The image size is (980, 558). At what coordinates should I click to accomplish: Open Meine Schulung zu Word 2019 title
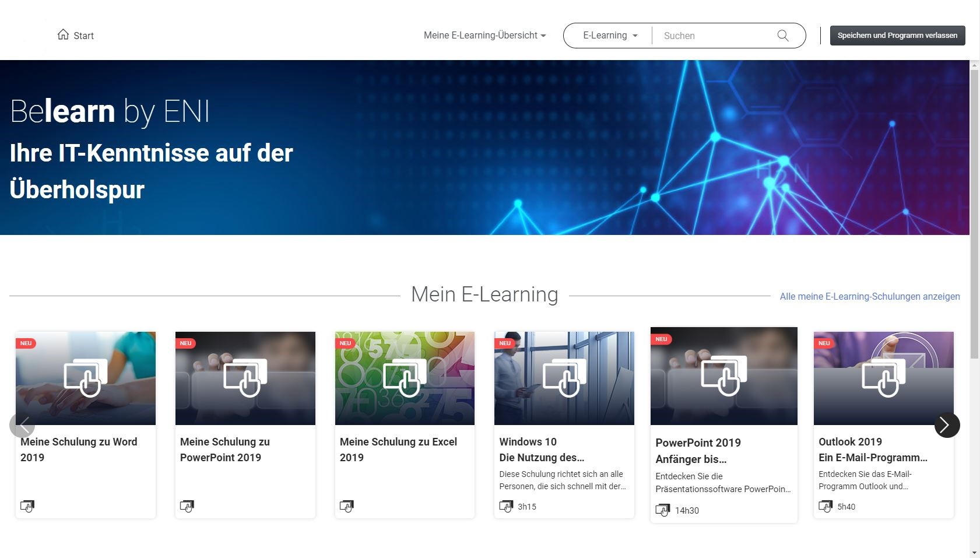coord(79,450)
